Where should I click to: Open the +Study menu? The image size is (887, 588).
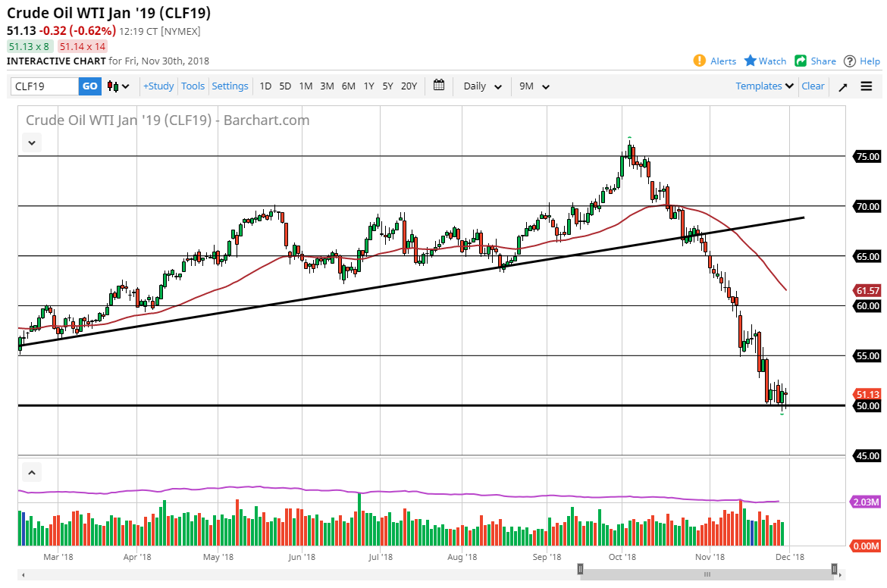(x=158, y=86)
